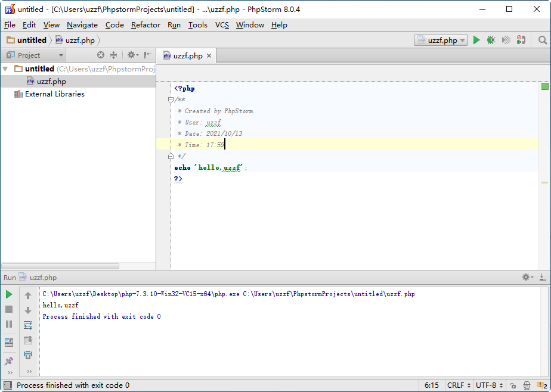The image size is (551, 392).
Task: Open the File menu
Action: click(x=10, y=25)
